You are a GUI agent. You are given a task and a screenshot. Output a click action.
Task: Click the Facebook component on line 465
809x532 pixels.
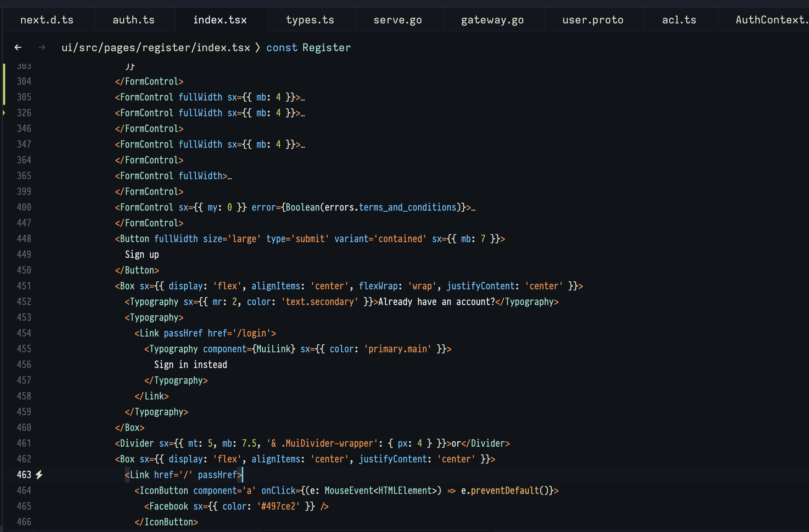(169, 507)
